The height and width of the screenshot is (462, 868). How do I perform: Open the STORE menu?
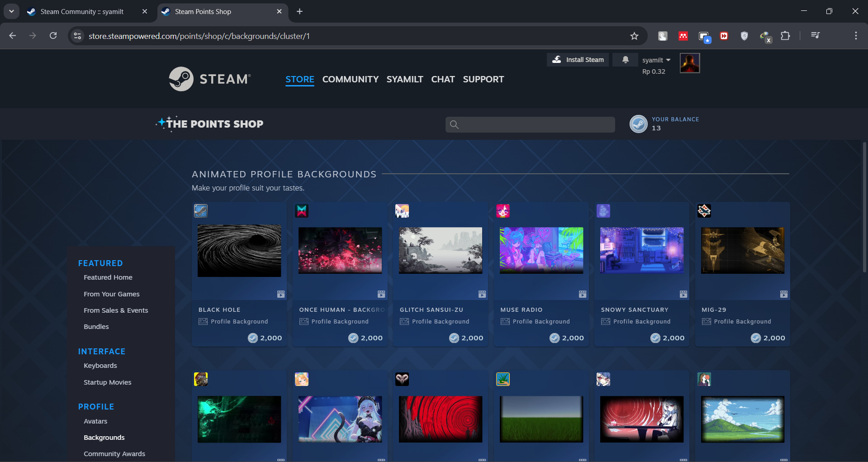click(x=300, y=79)
